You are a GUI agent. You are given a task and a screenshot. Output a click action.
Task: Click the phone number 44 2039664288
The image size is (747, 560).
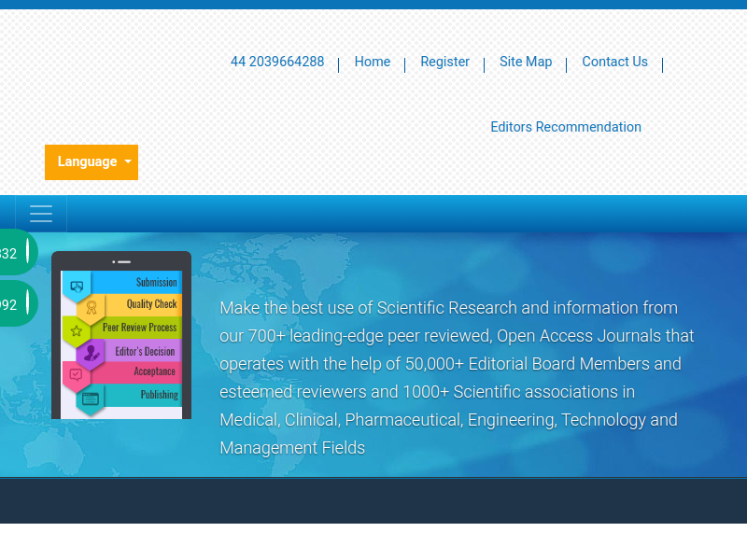[277, 62]
